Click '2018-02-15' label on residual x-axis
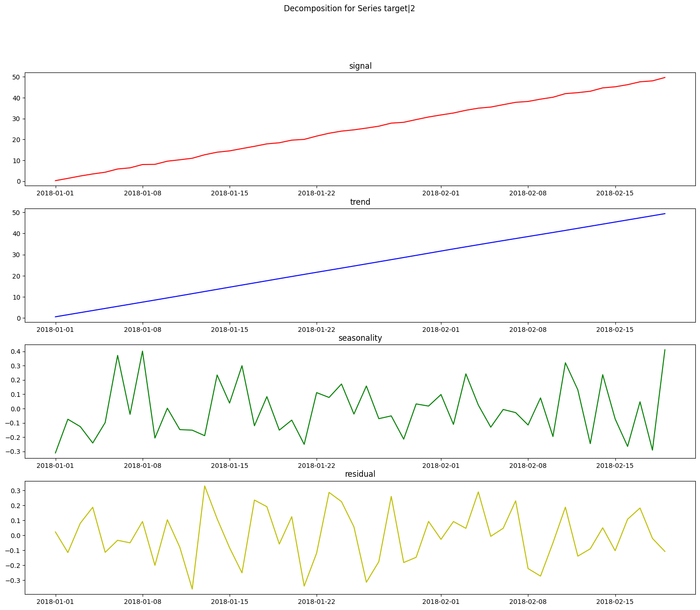The image size is (700, 610). [x=615, y=601]
